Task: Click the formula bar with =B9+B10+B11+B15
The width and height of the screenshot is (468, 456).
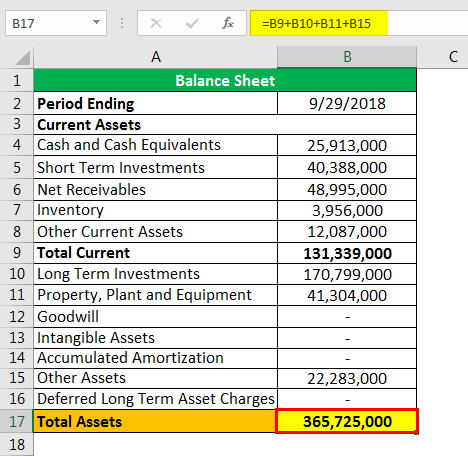Action: click(359, 23)
